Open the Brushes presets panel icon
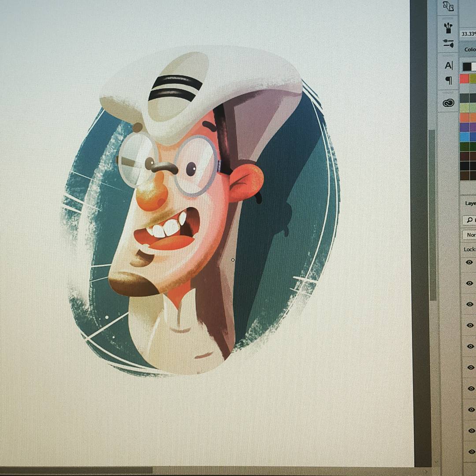Image resolution: width=476 pixels, height=476 pixels. pyautogui.click(x=448, y=28)
